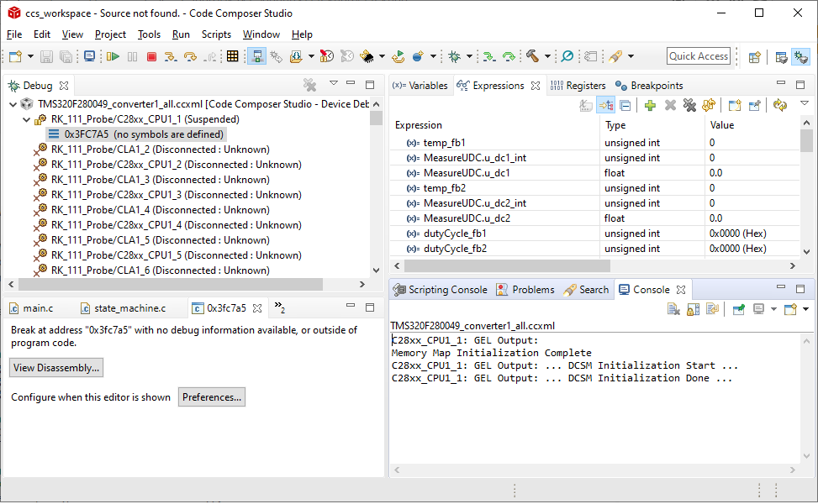Click the Clear Console icon

[x=673, y=310]
